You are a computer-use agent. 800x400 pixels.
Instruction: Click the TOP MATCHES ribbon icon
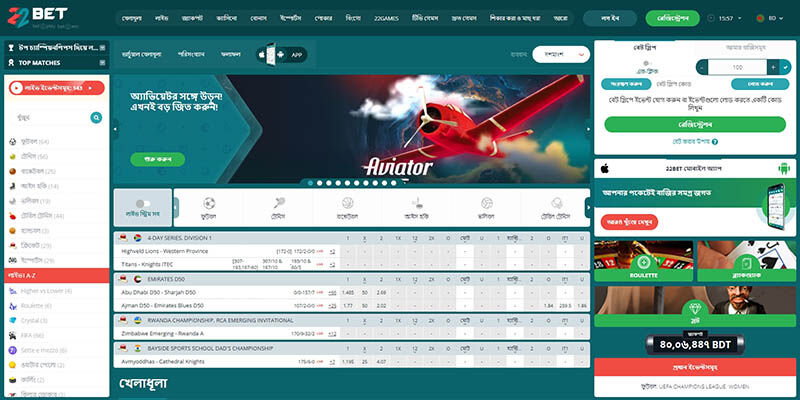pyautogui.click(x=11, y=63)
